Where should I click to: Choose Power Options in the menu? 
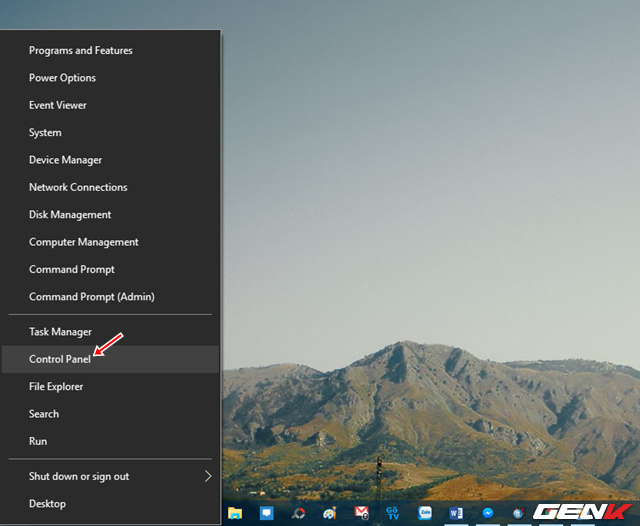(x=62, y=78)
